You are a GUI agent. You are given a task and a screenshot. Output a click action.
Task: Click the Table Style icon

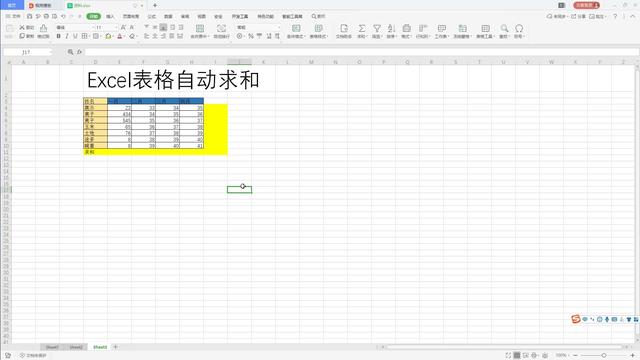point(318,28)
